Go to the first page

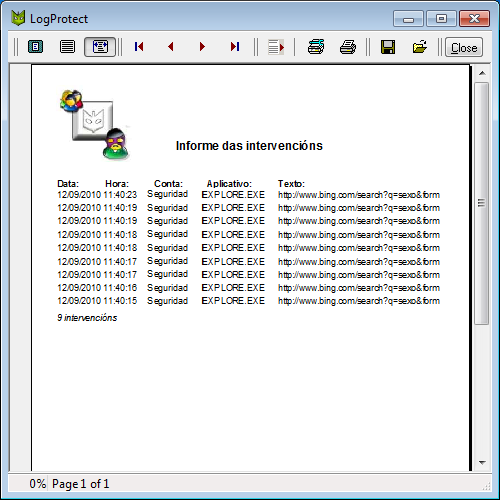pos(139,47)
